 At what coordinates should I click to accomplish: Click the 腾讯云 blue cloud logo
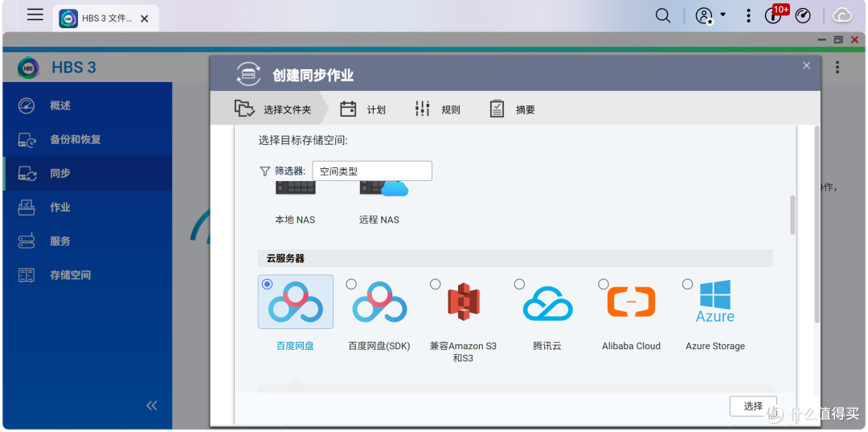coord(547,303)
